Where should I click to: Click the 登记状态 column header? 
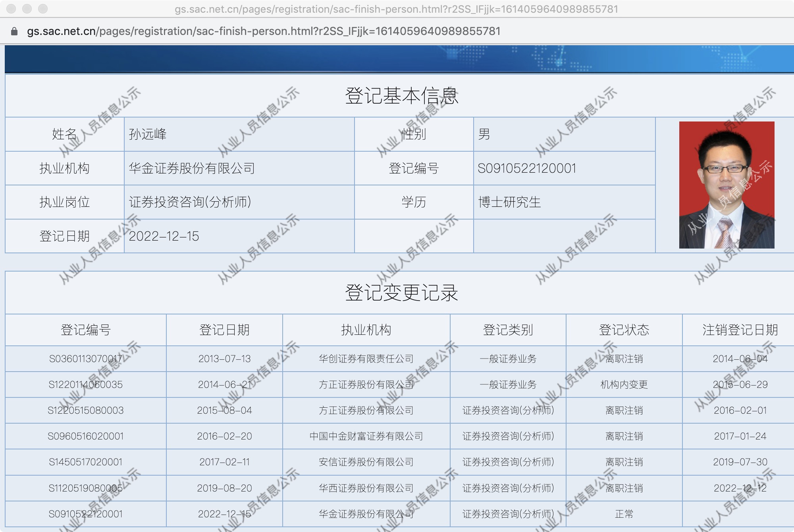point(624,330)
